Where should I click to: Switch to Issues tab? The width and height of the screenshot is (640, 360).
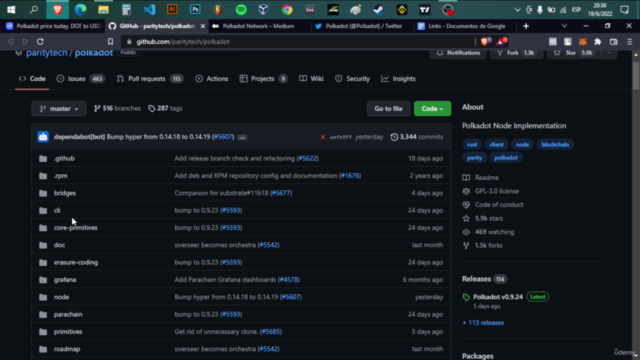80,79
